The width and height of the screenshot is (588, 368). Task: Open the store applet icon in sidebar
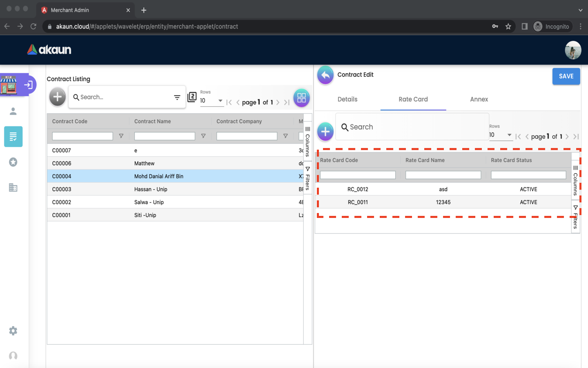[x=9, y=85]
